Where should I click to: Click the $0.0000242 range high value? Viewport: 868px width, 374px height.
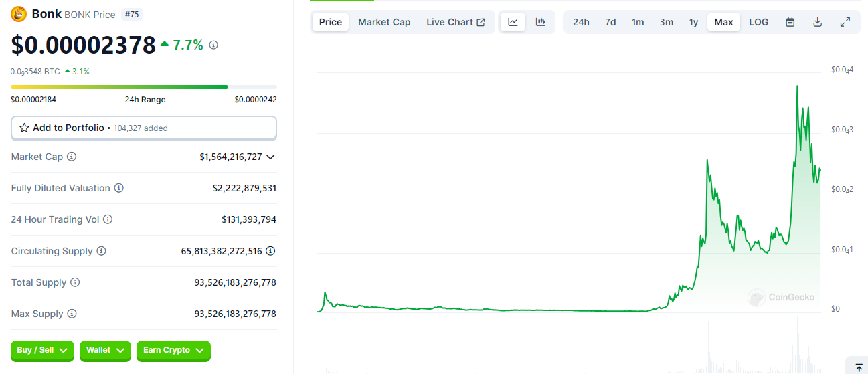(x=256, y=100)
